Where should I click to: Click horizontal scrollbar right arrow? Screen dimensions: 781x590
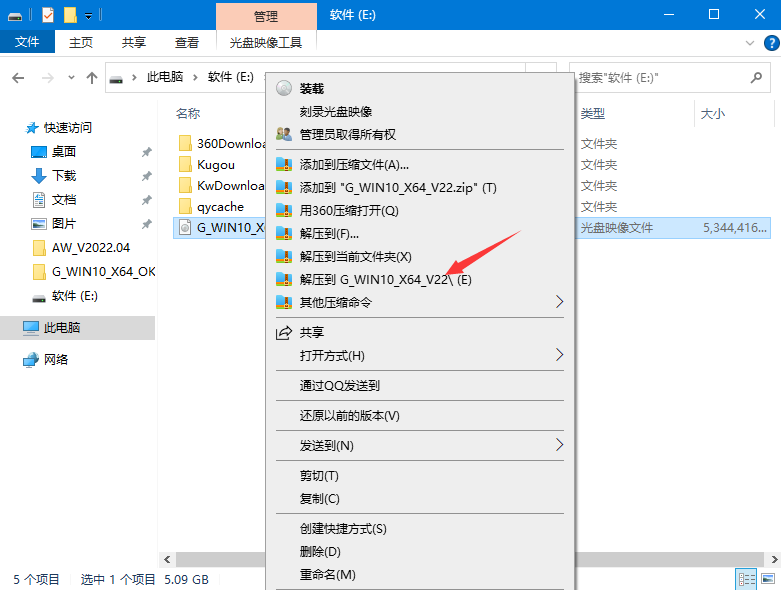774,559
